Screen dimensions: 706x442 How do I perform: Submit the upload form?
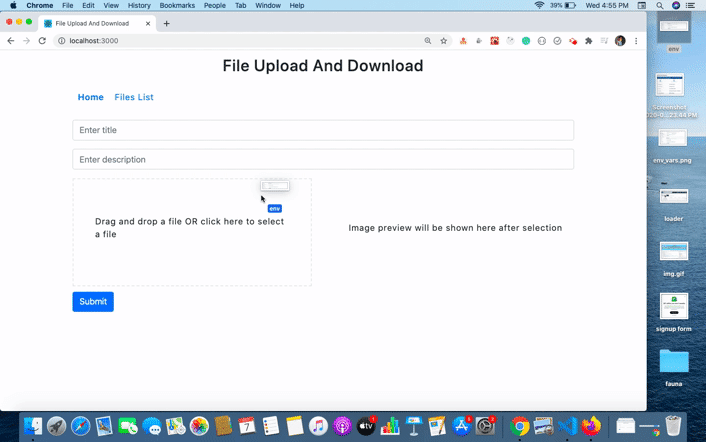pos(93,302)
